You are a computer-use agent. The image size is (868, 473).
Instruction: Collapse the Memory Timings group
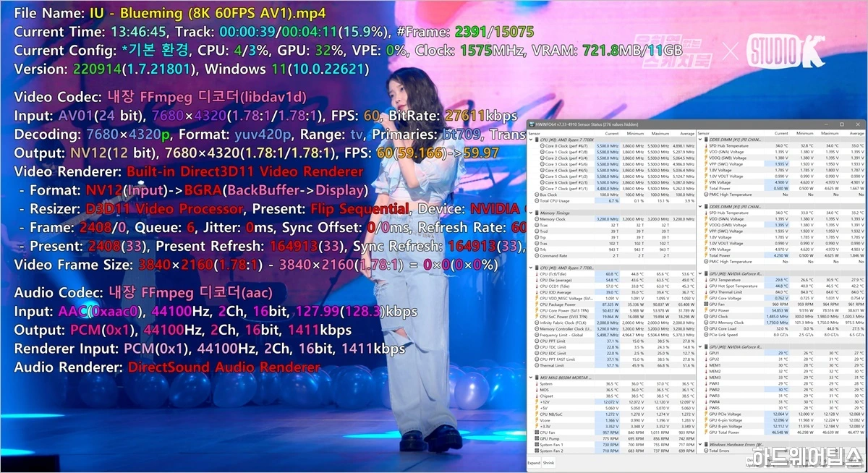pyautogui.click(x=531, y=213)
